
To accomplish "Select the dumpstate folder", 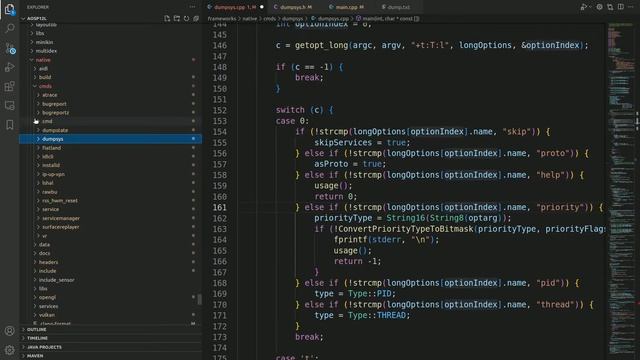I will point(110,130).
